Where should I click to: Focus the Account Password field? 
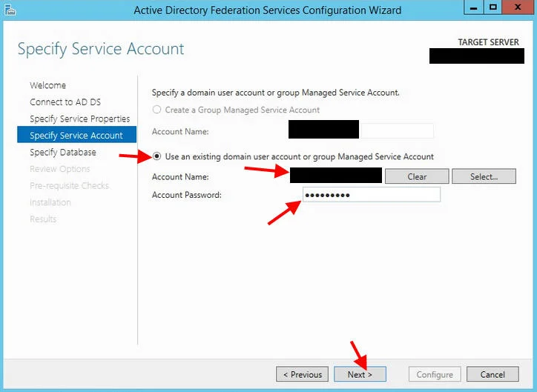point(372,195)
